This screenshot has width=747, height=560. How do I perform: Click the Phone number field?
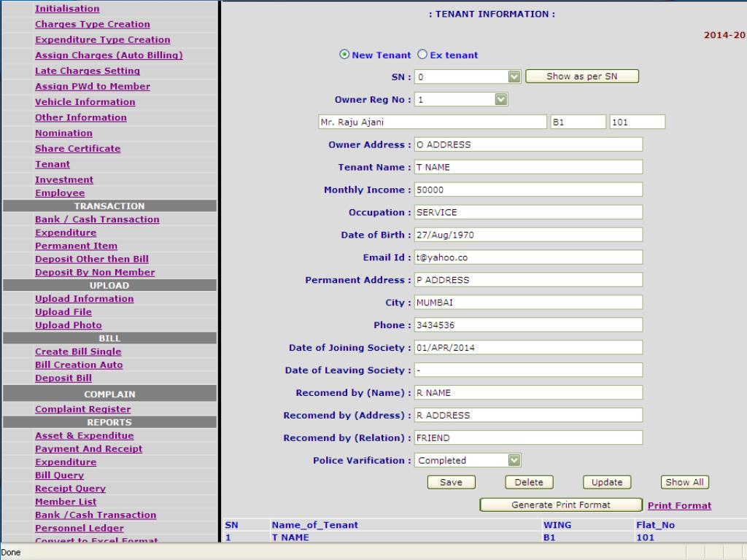point(528,324)
